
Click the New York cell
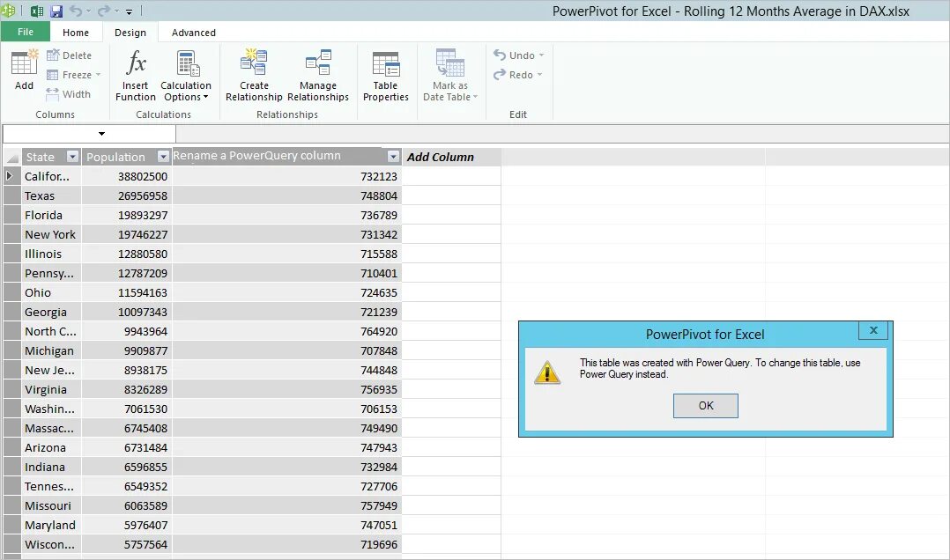click(51, 234)
